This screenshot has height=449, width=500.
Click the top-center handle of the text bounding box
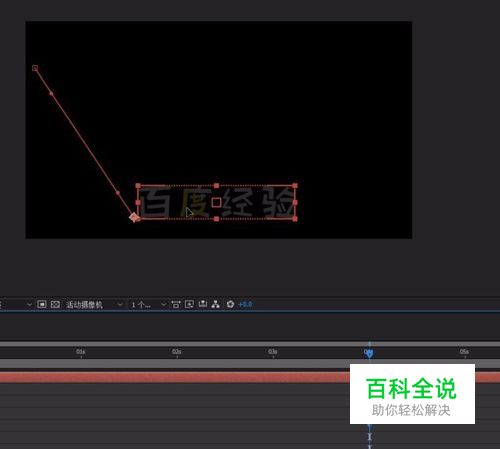pyautogui.click(x=216, y=185)
